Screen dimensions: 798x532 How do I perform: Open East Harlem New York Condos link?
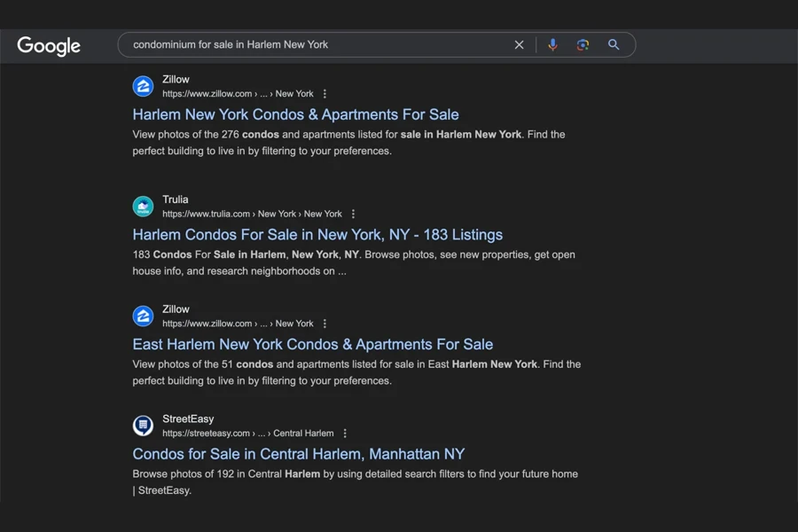coord(312,344)
